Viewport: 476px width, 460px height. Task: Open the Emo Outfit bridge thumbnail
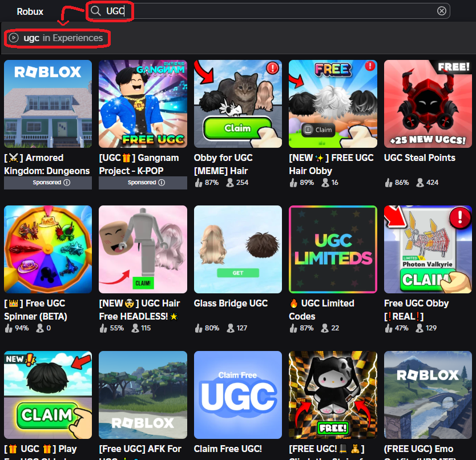coord(428,395)
